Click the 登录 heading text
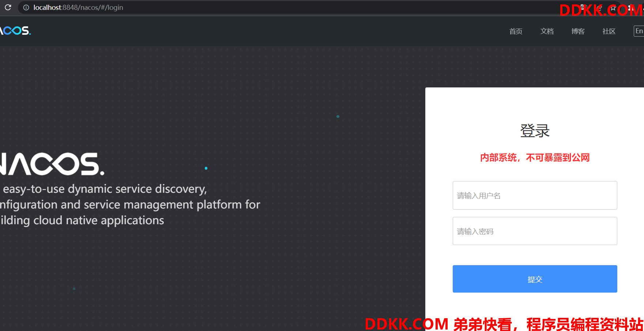644x331 pixels. [535, 131]
